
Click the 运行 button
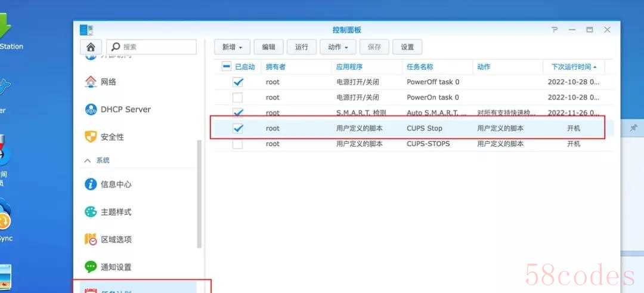pos(301,47)
